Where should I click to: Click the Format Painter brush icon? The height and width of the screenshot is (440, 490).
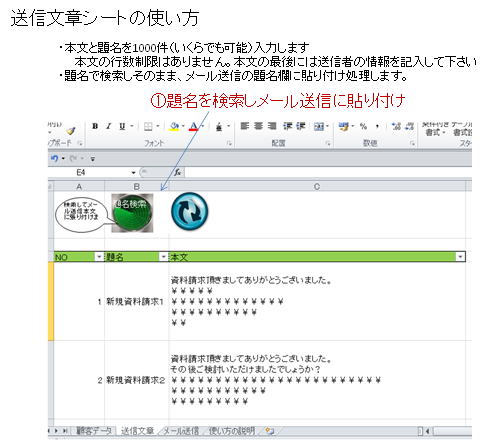(x=71, y=131)
